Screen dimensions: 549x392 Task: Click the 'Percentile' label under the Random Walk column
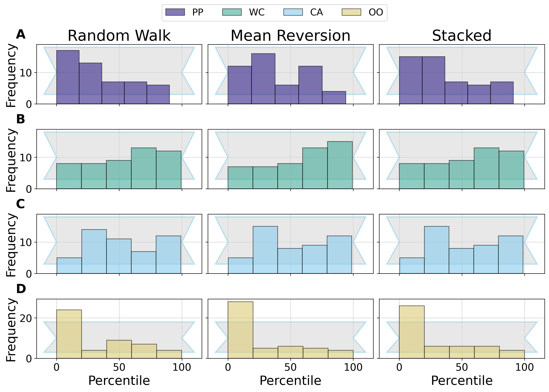coord(119,381)
